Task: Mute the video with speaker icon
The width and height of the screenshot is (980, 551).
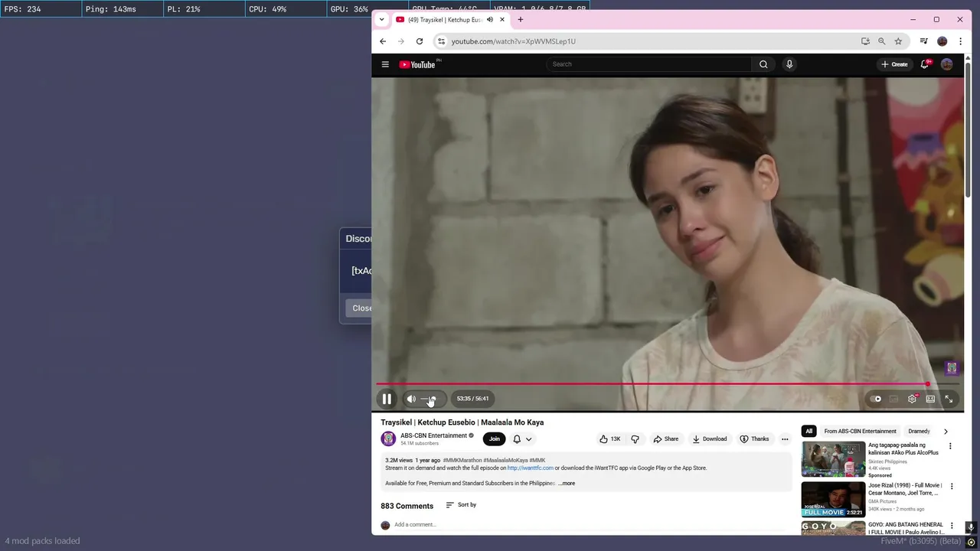Action: pyautogui.click(x=411, y=399)
